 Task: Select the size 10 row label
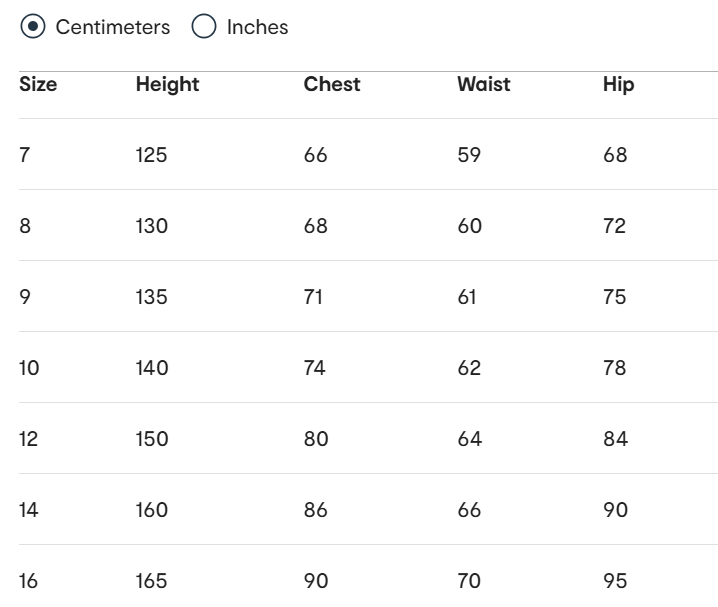click(29, 368)
